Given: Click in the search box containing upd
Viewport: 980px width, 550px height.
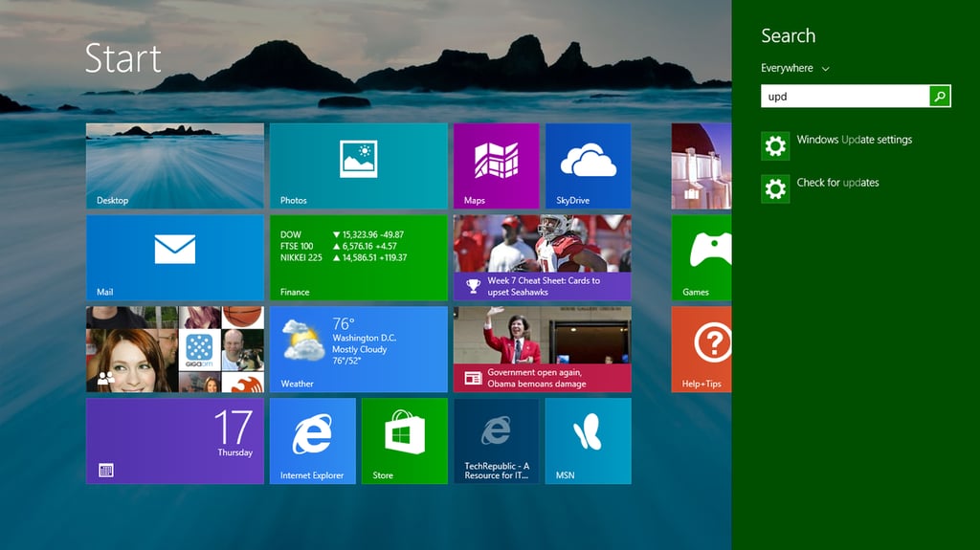Looking at the screenshot, I should [x=845, y=97].
